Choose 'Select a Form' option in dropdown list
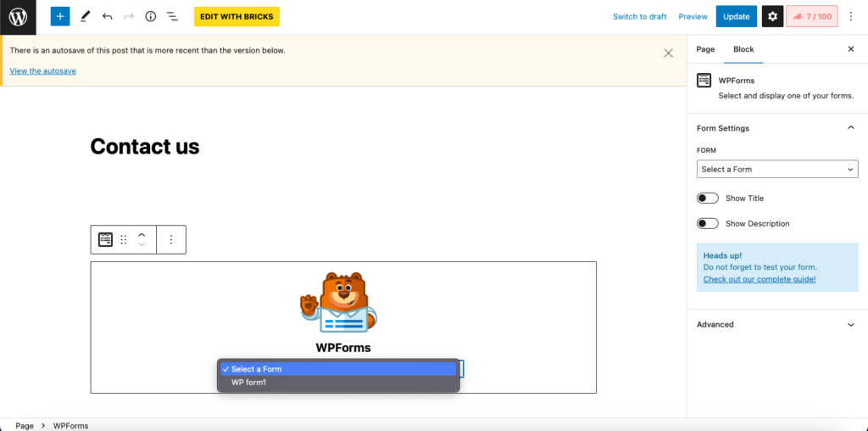 click(x=338, y=369)
